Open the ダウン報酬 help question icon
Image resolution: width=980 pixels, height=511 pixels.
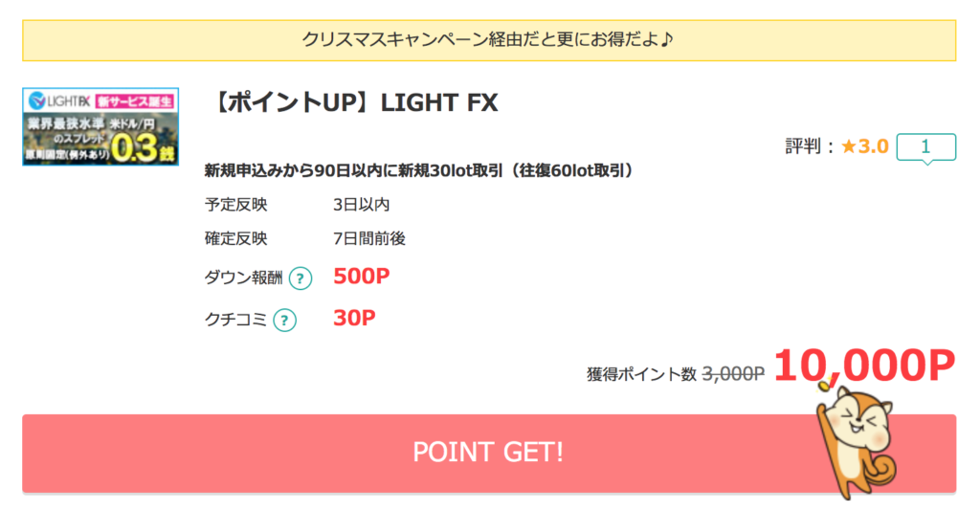coord(300,278)
